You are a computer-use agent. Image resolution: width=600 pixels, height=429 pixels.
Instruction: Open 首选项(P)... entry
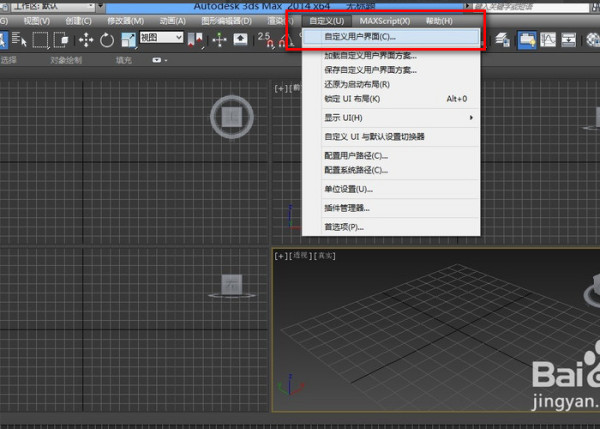[391, 227]
